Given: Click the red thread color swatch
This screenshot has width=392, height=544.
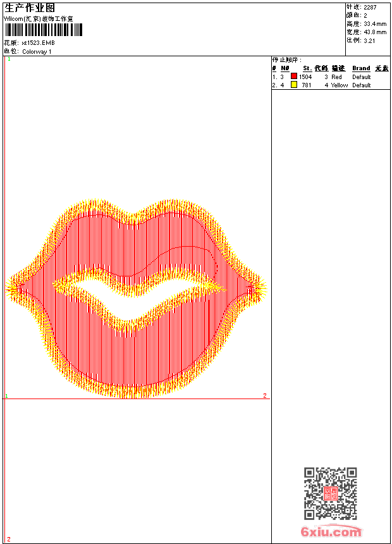Looking at the screenshot, I should [x=294, y=77].
